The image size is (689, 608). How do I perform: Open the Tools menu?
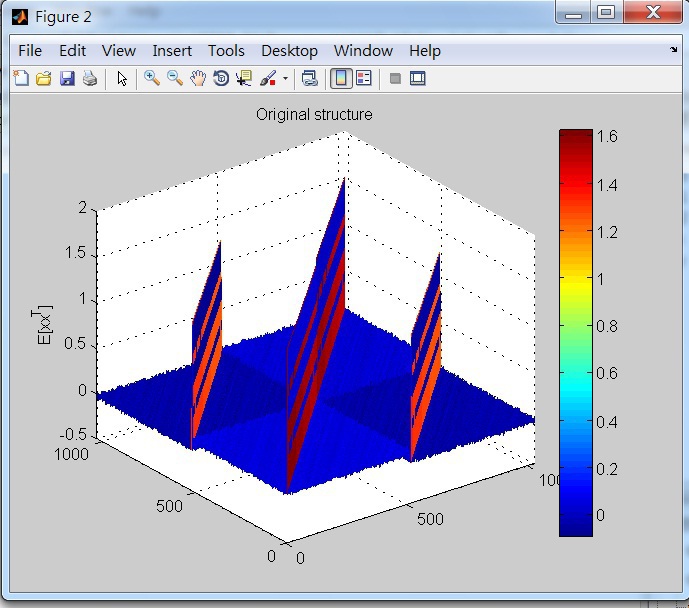pyautogui.click(x=226, y=51)
